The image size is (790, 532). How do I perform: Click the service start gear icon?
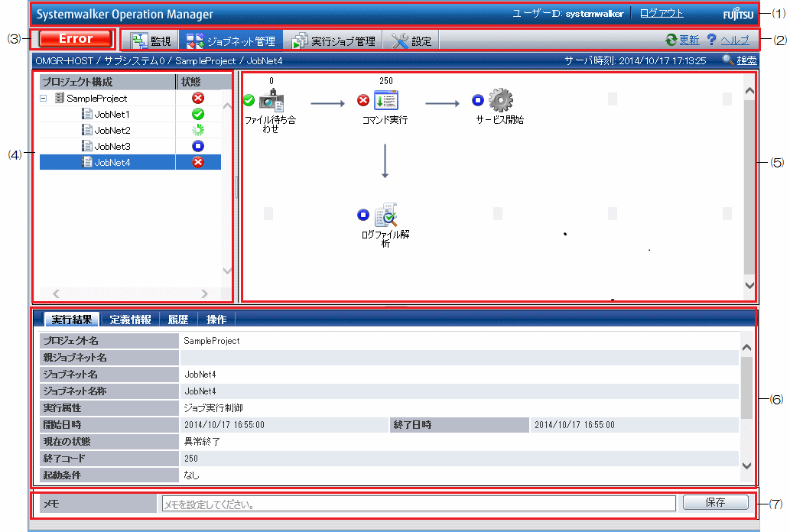coord(500,100)
